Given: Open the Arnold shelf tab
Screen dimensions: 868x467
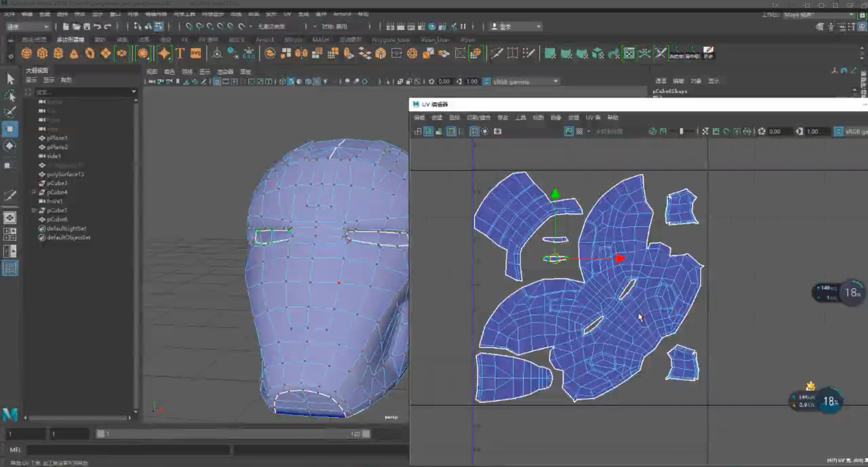Looking at the screenshot, I should (264, 40).
